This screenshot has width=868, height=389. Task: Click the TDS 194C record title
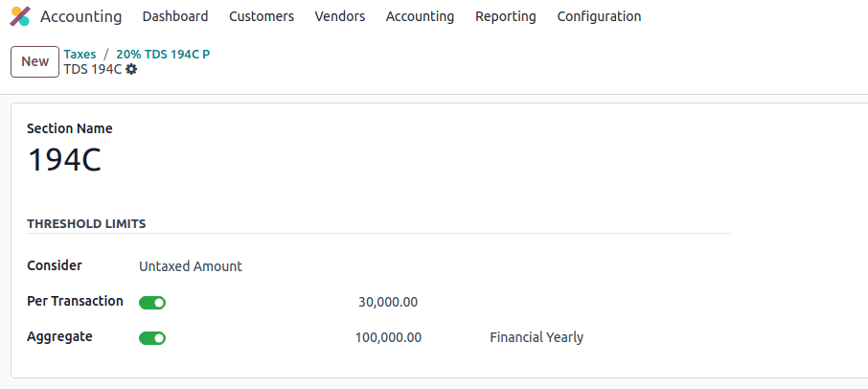(92, 69)
